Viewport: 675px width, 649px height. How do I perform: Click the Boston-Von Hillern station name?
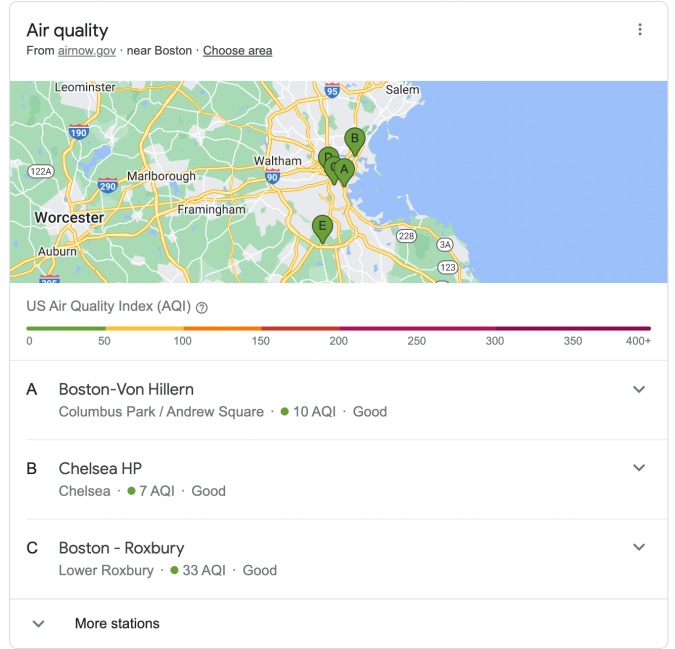(126, 389)
